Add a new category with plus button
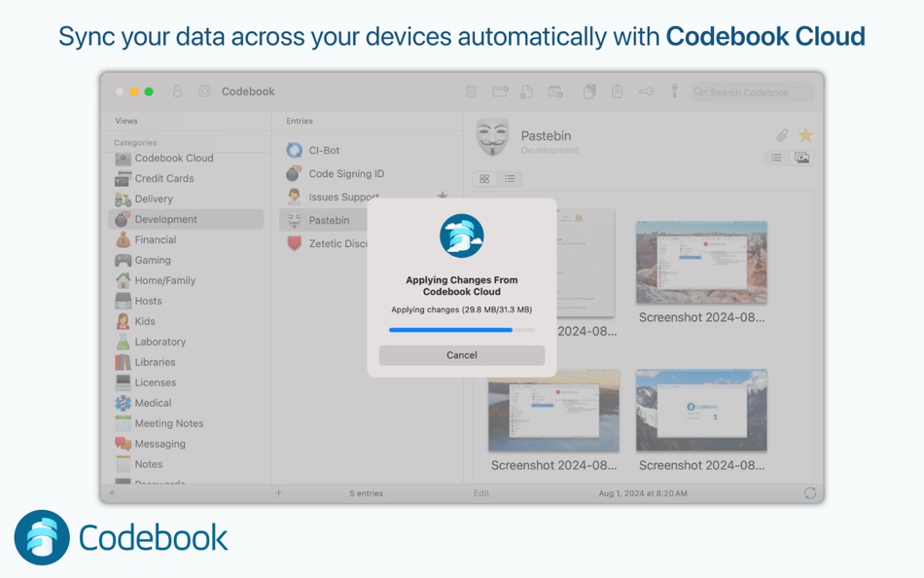 click(112, 493)
